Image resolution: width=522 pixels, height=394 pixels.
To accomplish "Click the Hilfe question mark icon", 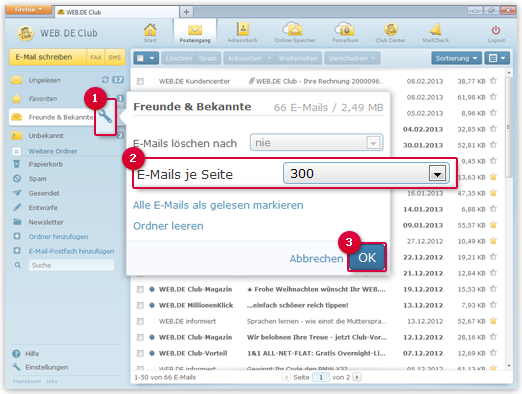I will pos(16,353).
